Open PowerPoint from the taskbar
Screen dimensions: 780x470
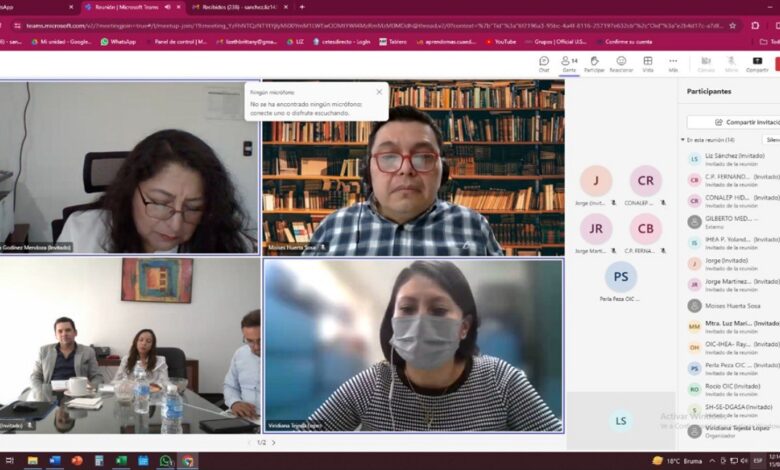tap(77, 461)
